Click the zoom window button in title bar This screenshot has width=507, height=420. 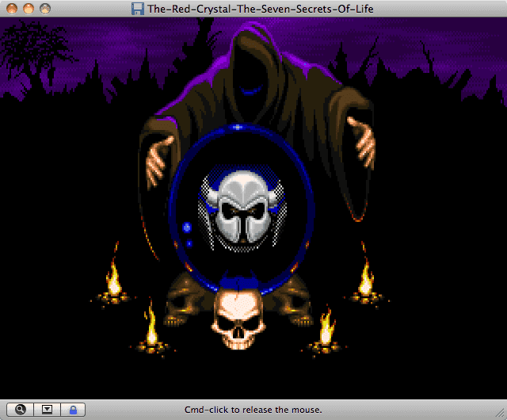pyautogui.click(x=45, y=9)
